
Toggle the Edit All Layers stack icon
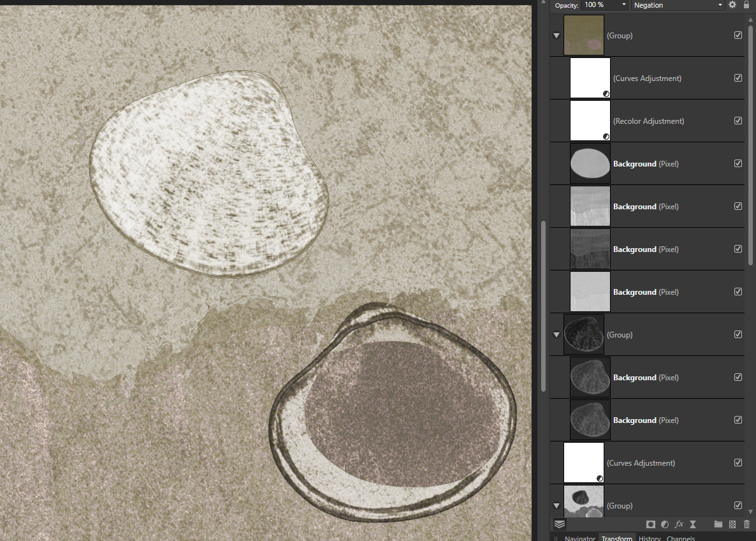pyautogui.click(x=559, y=524)
